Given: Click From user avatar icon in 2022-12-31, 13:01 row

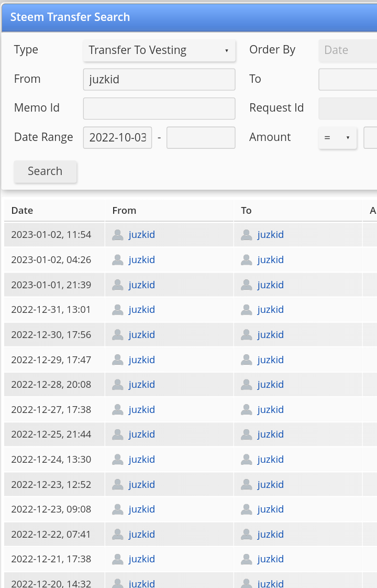Looking at the screenshot, I should (x=118, y=310).
